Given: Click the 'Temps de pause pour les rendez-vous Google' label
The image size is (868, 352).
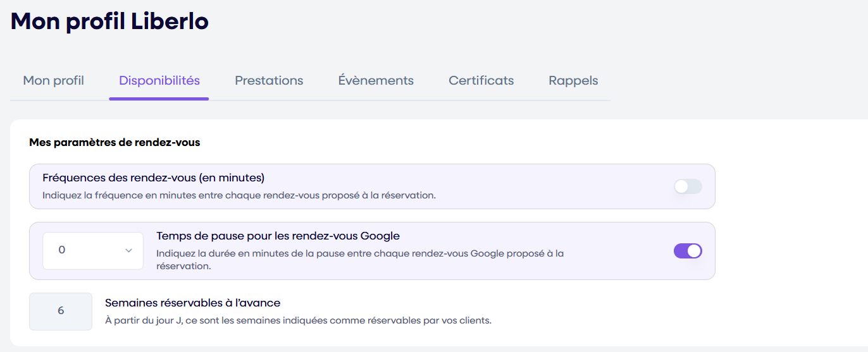Looking at the screenshot, I should point(278,236).
